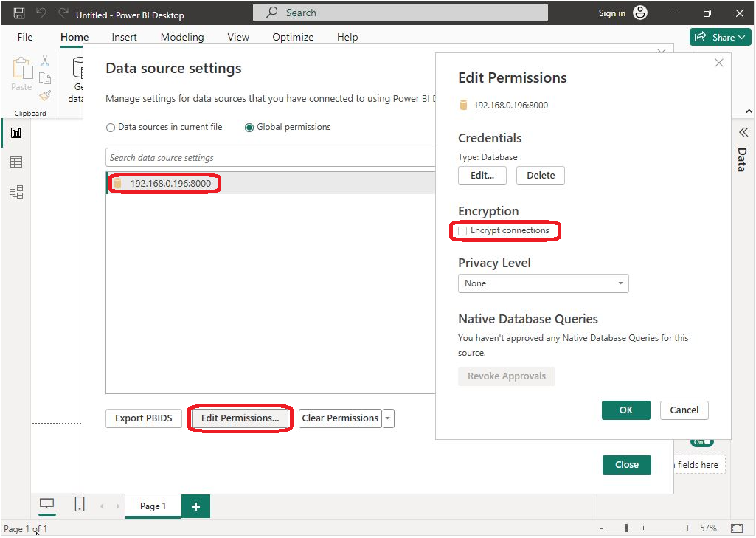Select 192.168.0.196:8000 data source row

(271, 183)
